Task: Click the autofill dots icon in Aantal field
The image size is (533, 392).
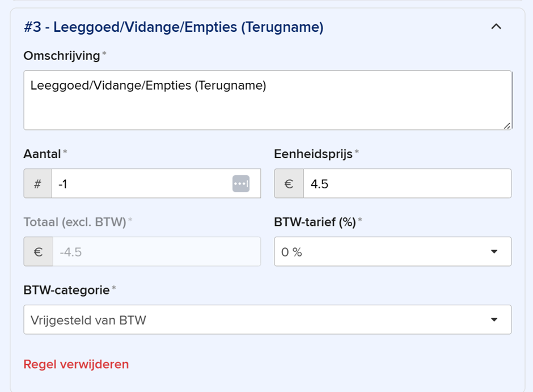Action: point(240,184)
